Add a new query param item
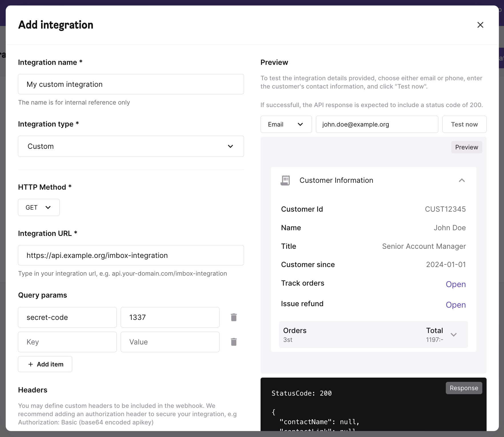 pyautogui.click(x=45, y=364)
